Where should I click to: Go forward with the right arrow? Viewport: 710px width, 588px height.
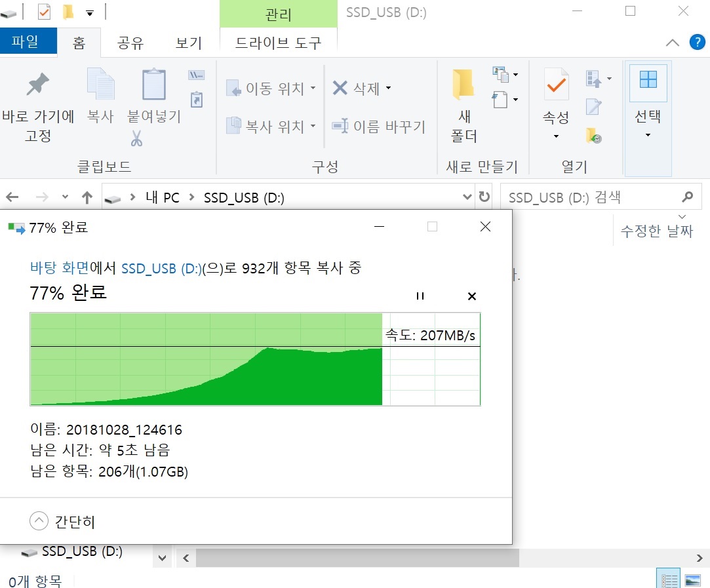pos(42,197)
